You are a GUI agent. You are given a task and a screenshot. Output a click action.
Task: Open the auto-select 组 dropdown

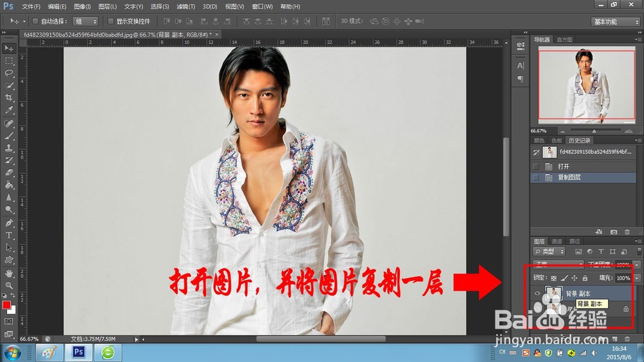click(x=86, y=21)
